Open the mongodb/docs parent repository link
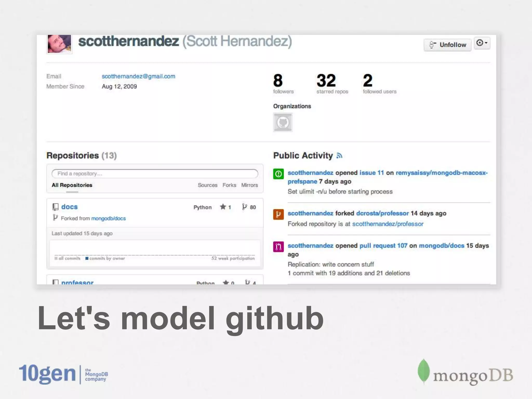Viewport: 532px width, 399px height. tap(108, 218)
